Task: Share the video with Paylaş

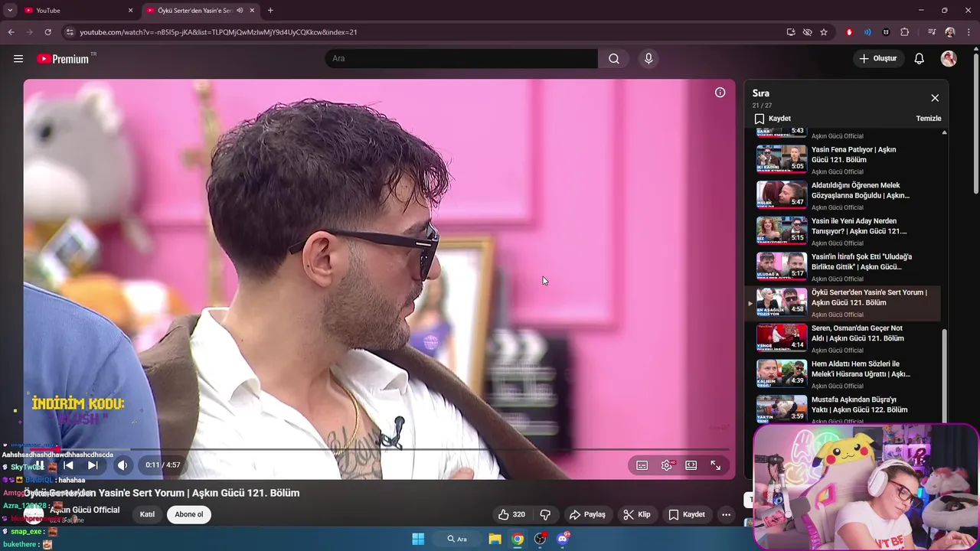Action: (x=588, y=514)
